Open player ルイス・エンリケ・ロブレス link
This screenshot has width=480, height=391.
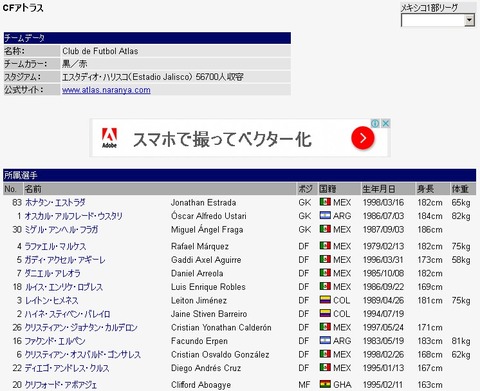(x=64, y=287)
